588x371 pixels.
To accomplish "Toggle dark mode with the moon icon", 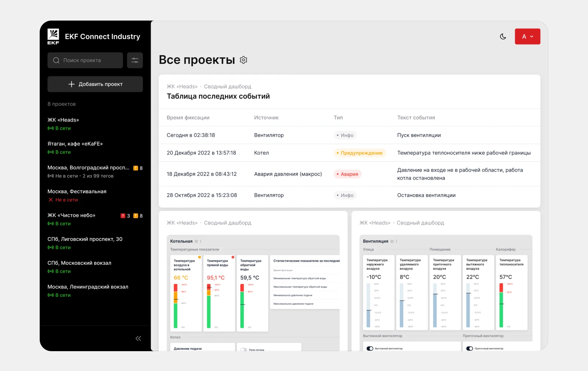I will [x=503, y=36].
